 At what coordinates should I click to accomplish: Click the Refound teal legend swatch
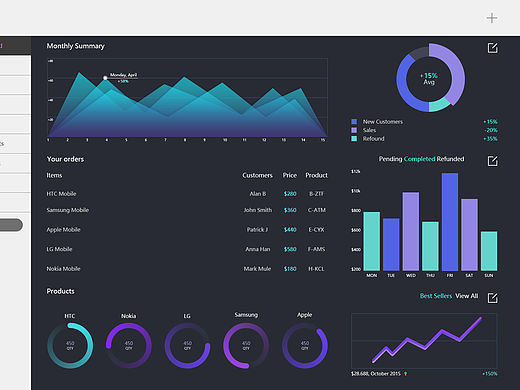(x=354, y=139)
